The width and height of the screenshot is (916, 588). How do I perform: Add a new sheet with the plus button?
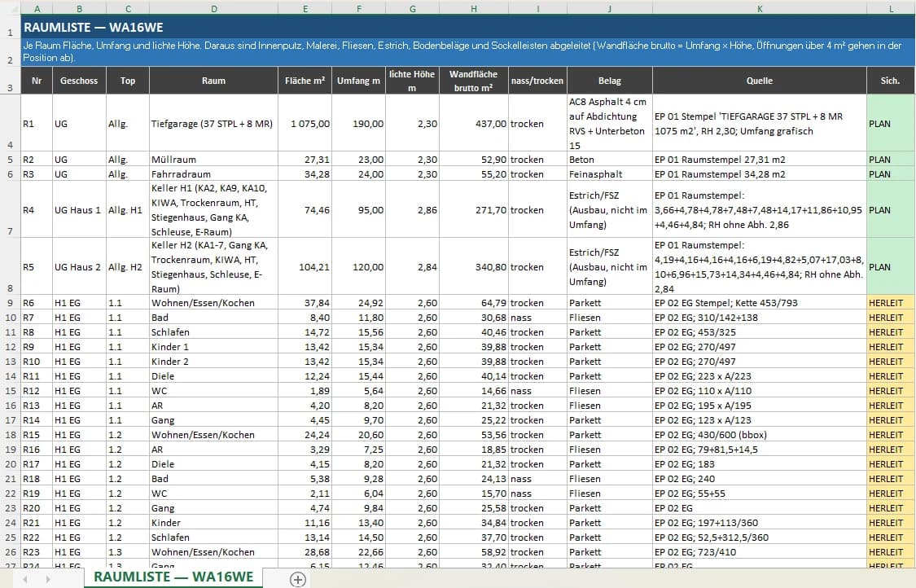point(298,579)
